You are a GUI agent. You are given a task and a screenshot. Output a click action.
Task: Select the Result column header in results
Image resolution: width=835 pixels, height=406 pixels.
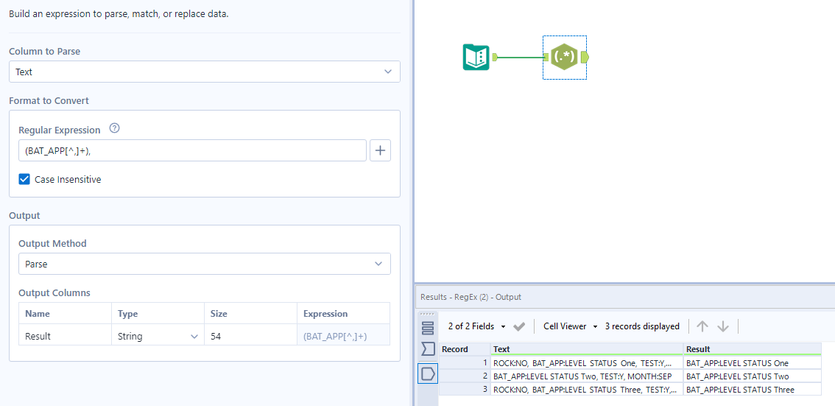[x=752, y=349]
